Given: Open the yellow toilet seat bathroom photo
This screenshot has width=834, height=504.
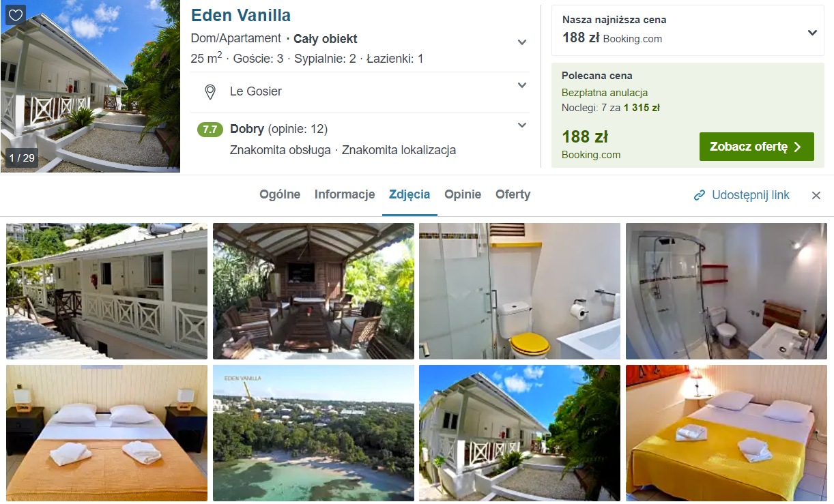Looking at the screenshot, I should pyautogui.click(x=519, y=291).
